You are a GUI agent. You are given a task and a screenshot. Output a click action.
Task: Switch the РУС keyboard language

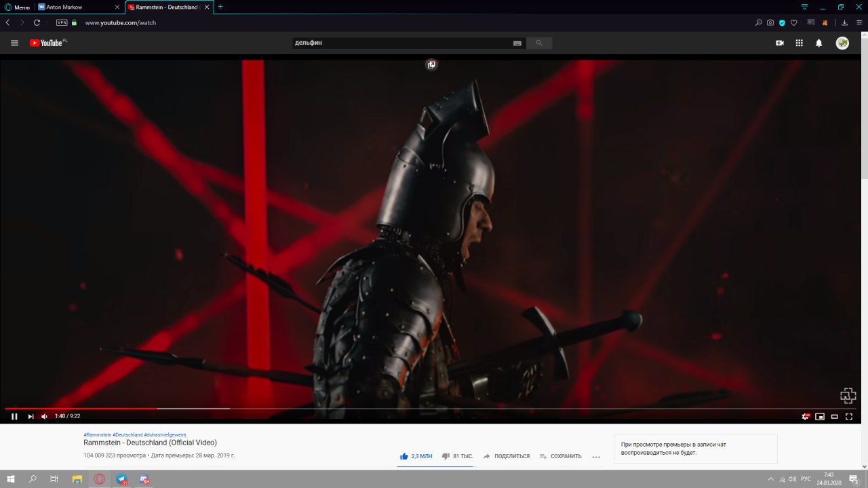[806, 479]
